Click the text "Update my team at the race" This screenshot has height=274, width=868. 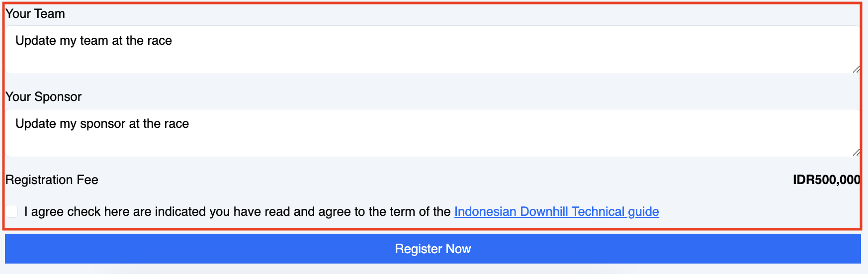tap(93, 41)
